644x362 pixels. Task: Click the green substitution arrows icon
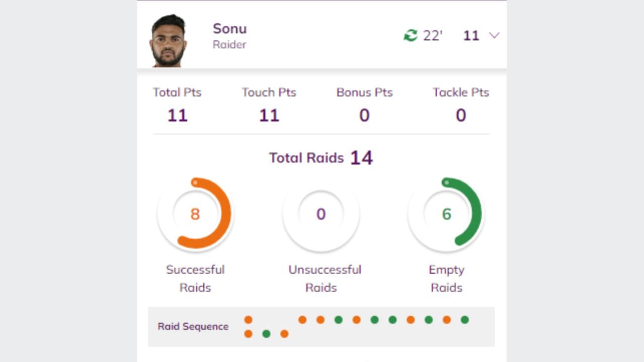coord(411,35)
